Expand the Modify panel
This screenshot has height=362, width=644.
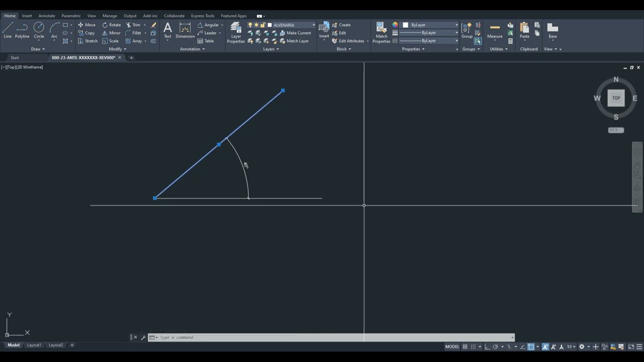click(x=118, y=49)
